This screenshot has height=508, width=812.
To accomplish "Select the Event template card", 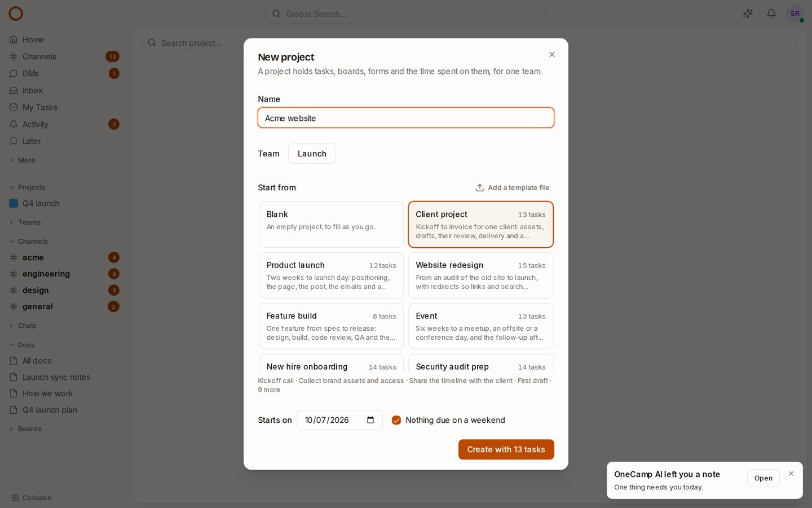I will (x=480, y=326).
